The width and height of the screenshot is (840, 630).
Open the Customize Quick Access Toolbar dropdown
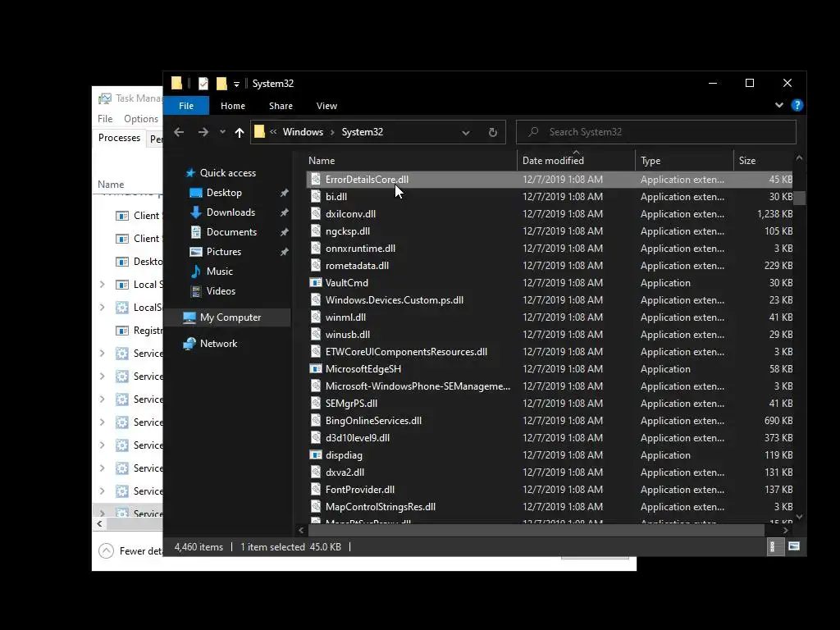point(236,84)
